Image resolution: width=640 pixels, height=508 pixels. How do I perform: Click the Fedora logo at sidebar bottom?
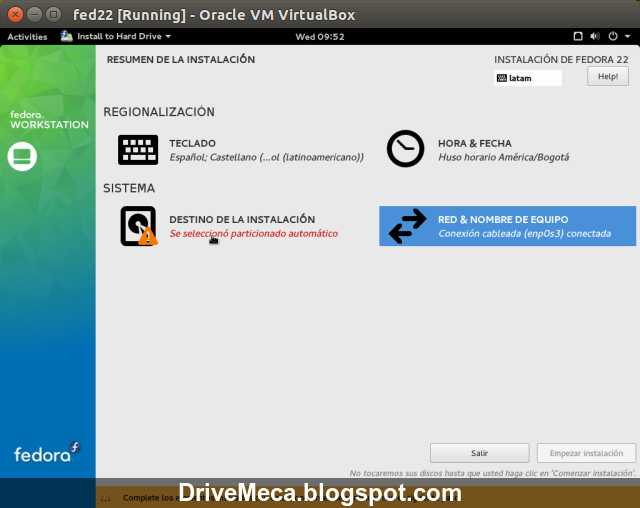[47, 452]
